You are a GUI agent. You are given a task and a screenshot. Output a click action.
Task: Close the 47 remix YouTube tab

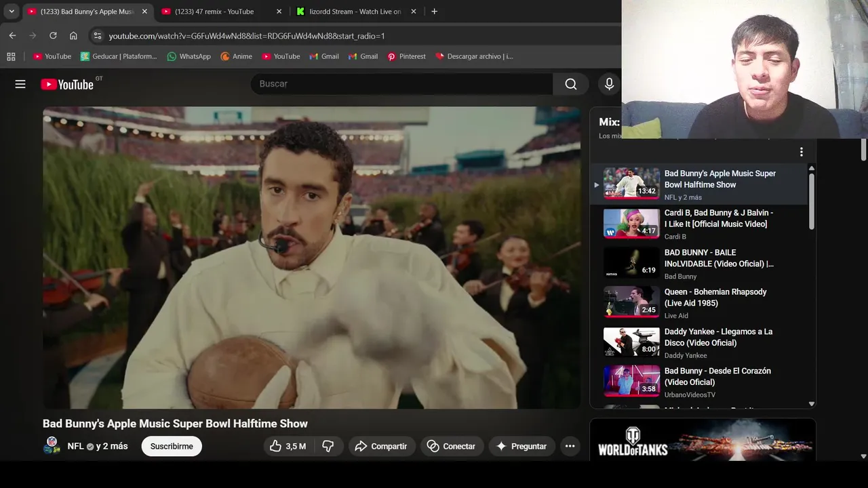(x=279, y=12)
